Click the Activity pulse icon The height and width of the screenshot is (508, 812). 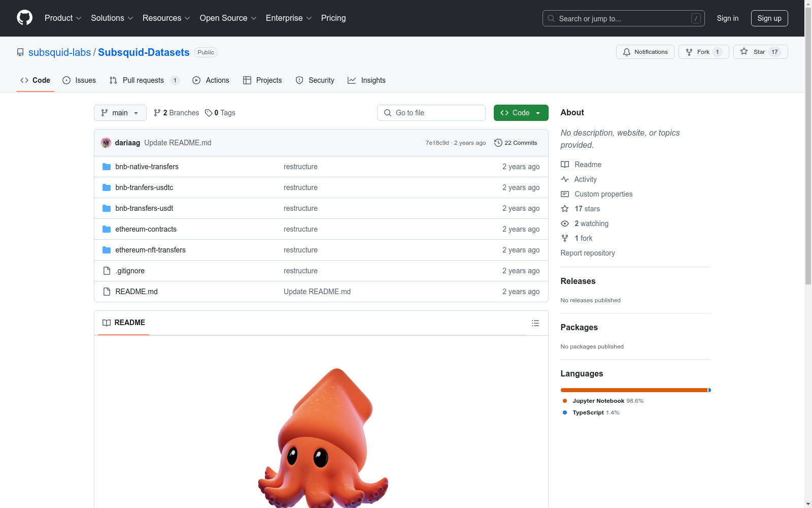tap(565, 179)
